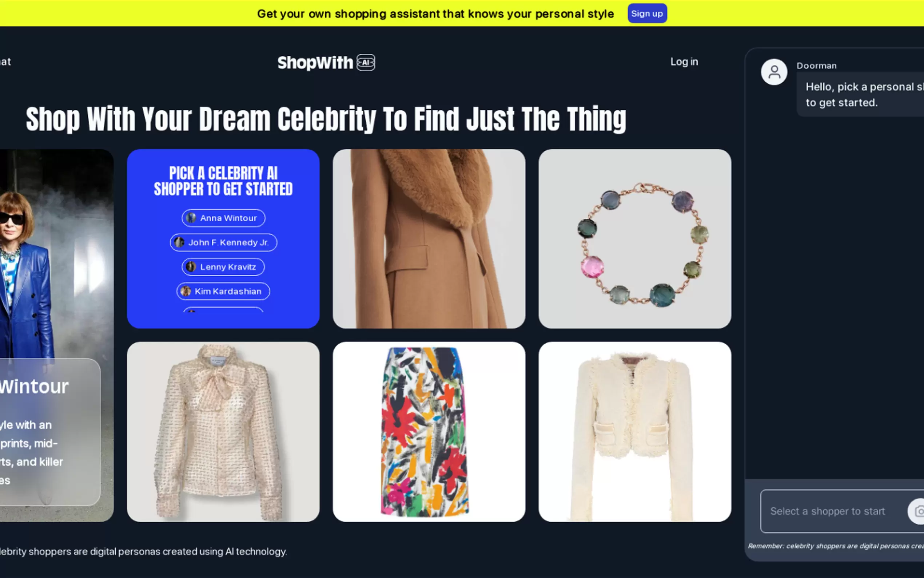Open the Log in link

point(684,62)
